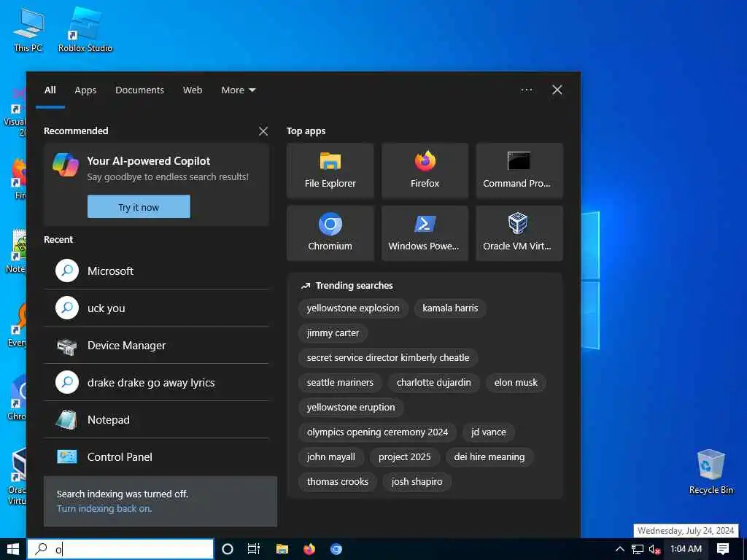Open File Explorer from the taskbar
The image size is (747, 560).
pos(282,549)
